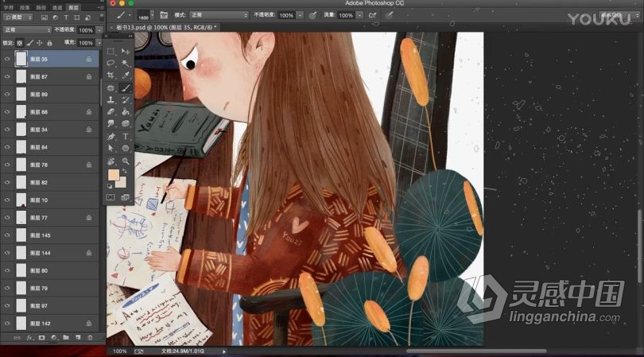Reset to default colors icon
The height and width of the screenshot is (357, 644).
pos(110,186)
